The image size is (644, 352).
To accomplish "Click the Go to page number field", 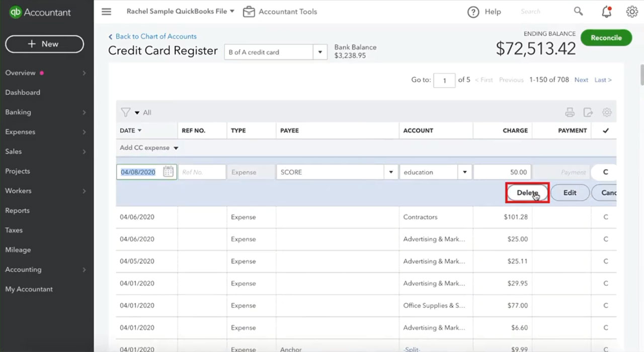I will click(444, 80).
